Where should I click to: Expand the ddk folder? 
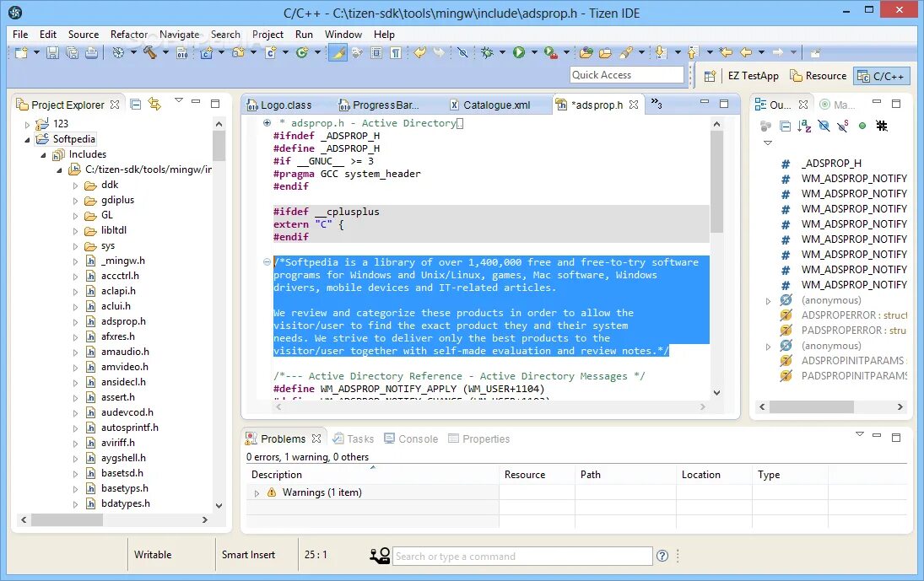[75, 186]
